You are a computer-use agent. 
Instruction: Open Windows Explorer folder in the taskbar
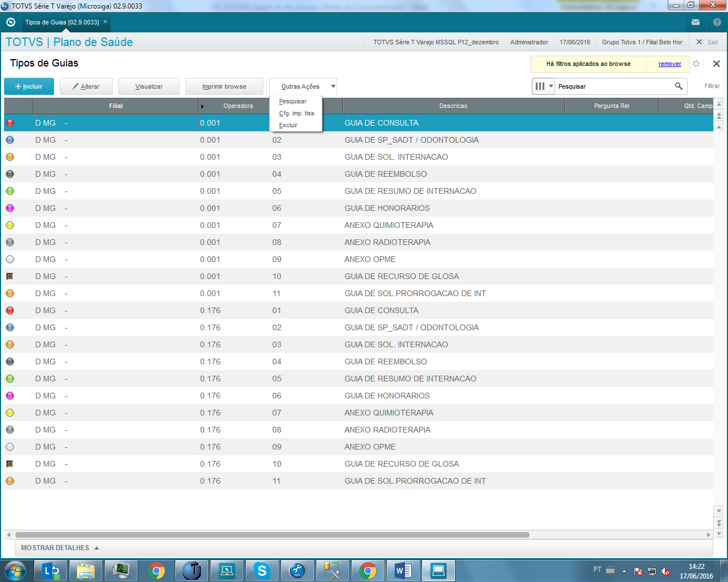pos(86,570)
